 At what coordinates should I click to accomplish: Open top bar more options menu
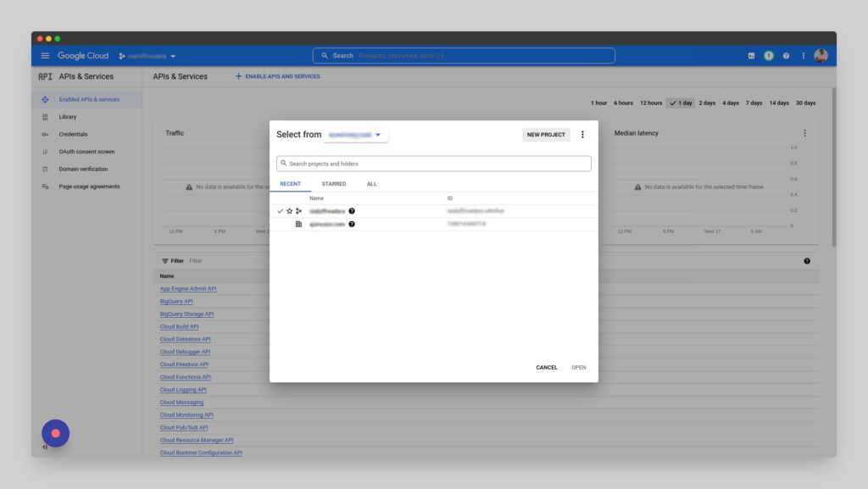coord(804,56)
